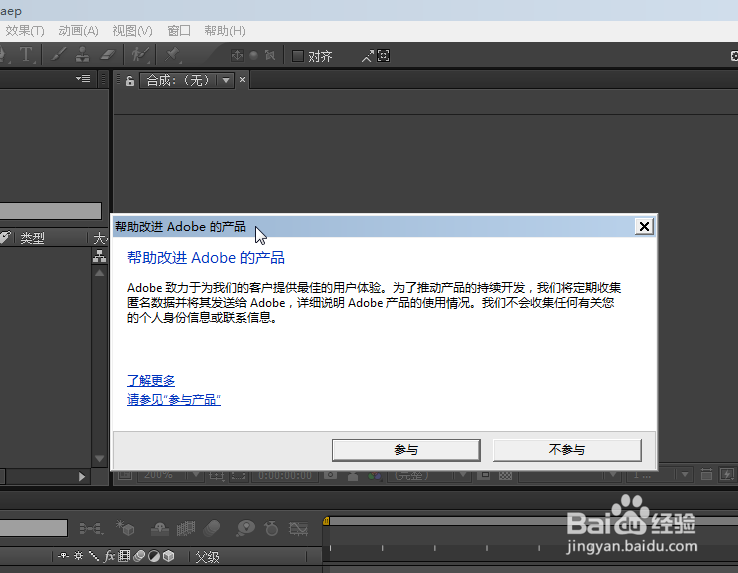The width and height of the screenshot is (738, 573).
Task: Click the Adjustment Layer column icon
Action: (x=154, y=556)
